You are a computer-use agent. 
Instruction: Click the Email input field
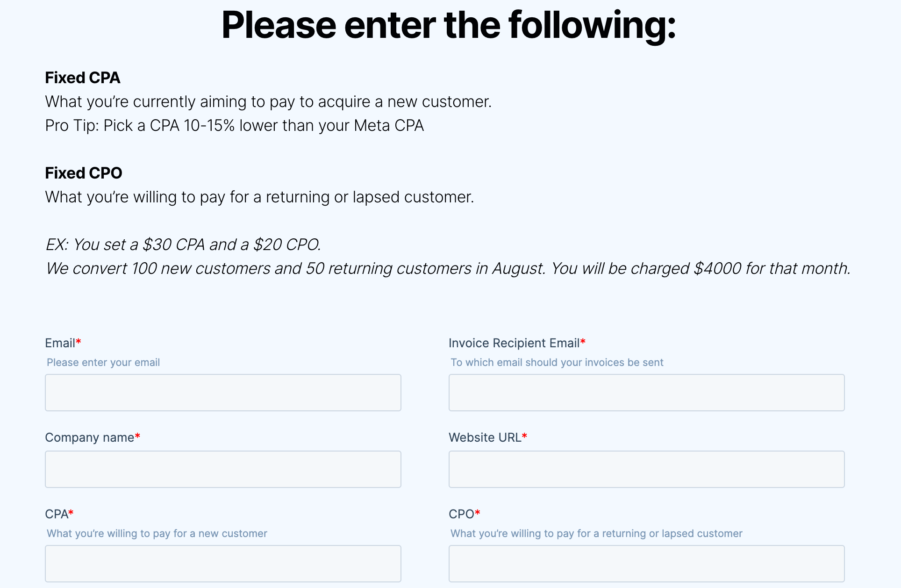(222, 392)
